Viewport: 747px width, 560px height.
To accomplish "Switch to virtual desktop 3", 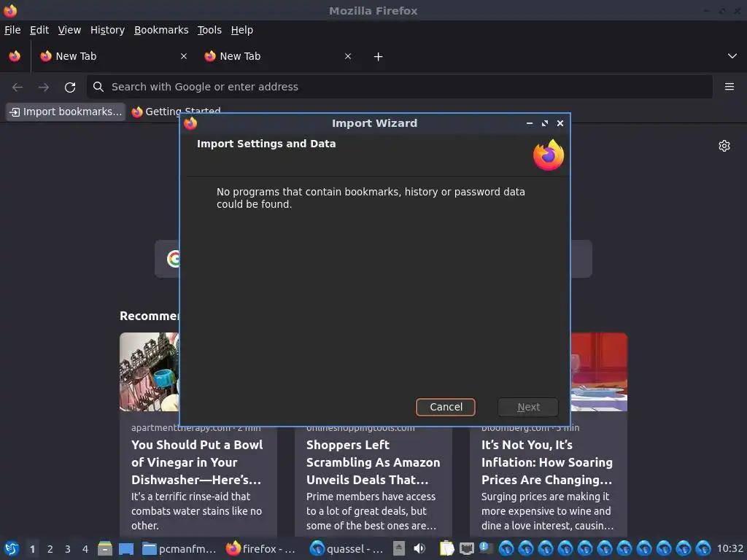I will [68, 548].
